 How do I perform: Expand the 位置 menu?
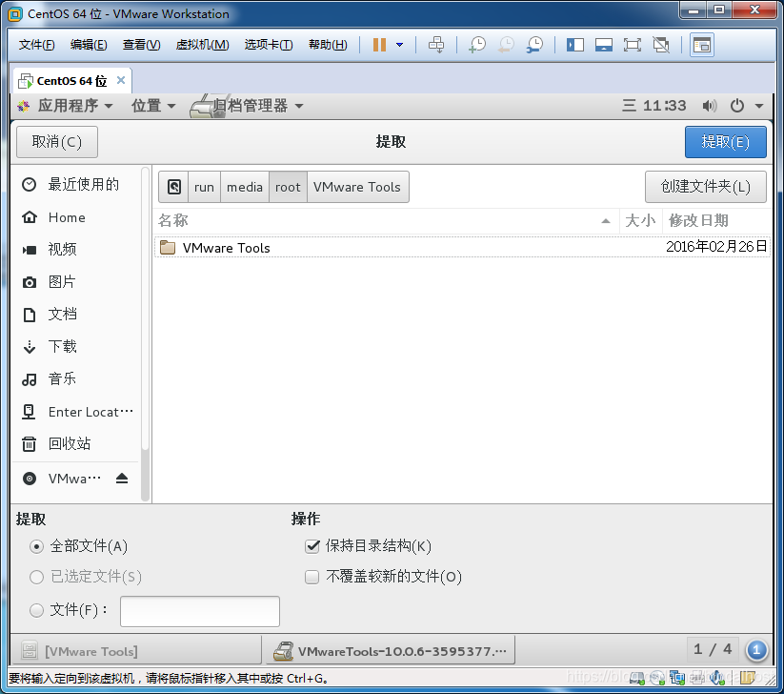pyautogui.click(x=153, y=106)
